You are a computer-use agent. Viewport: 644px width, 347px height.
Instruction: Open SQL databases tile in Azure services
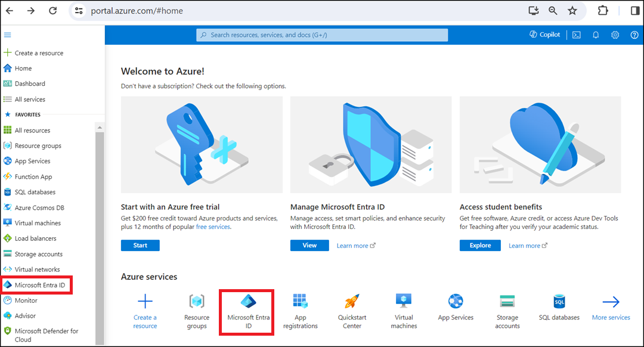point(559,307)
